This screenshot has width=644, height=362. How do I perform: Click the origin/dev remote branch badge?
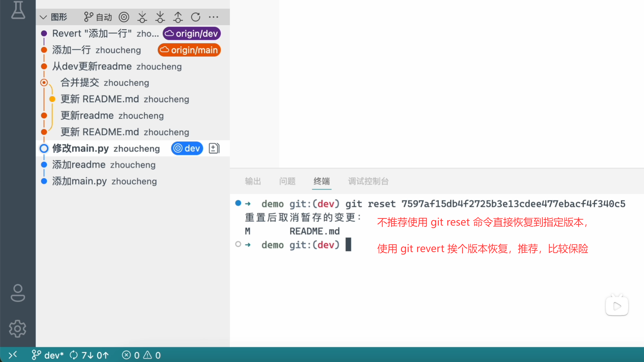point(192,34)
